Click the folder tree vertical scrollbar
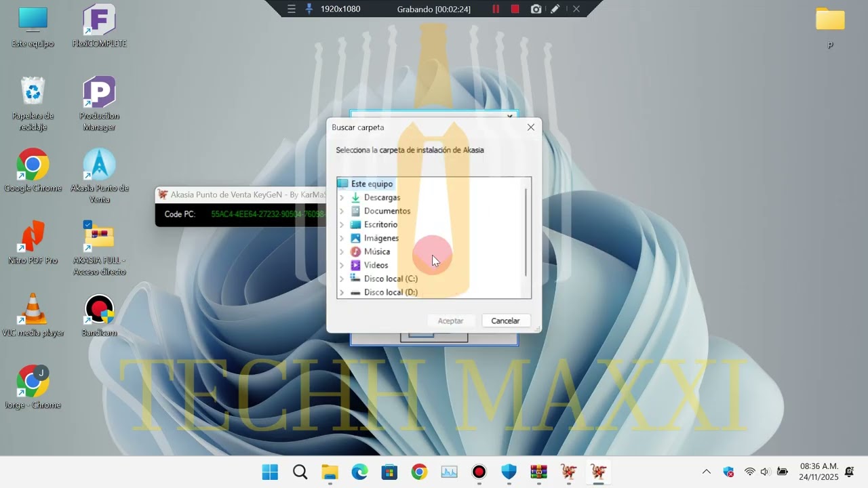Image resolution: width=868 pixels, height=488 pixels. coord(526,232)
